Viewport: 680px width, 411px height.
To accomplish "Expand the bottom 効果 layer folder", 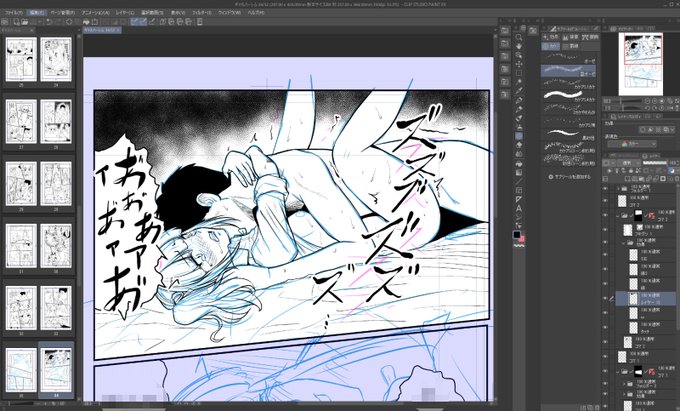I will [x=624, y=394].
